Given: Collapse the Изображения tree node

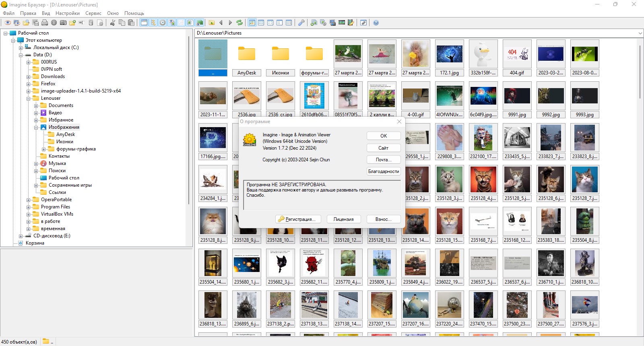Looking at the screenshot, I should point(36,128).
